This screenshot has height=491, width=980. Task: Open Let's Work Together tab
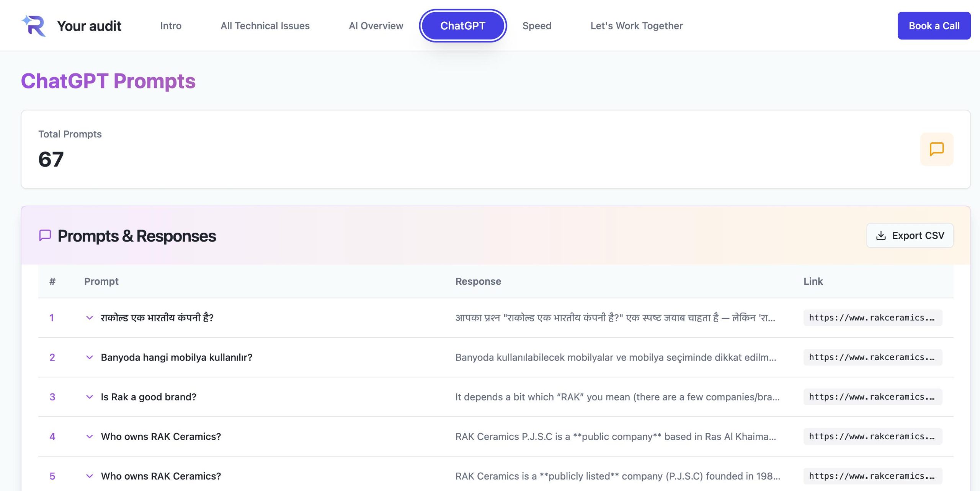pos(636,26)
